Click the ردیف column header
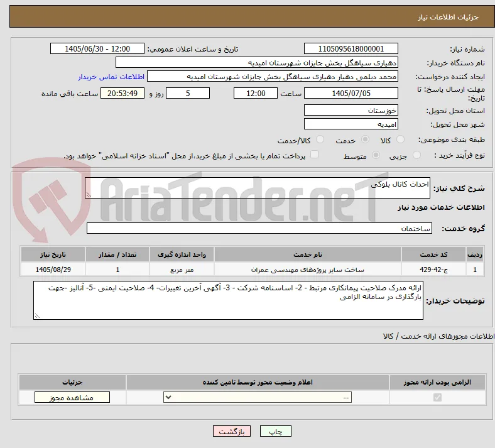Image resolution: width=495 pixels, height=448 pixels. 475,254
